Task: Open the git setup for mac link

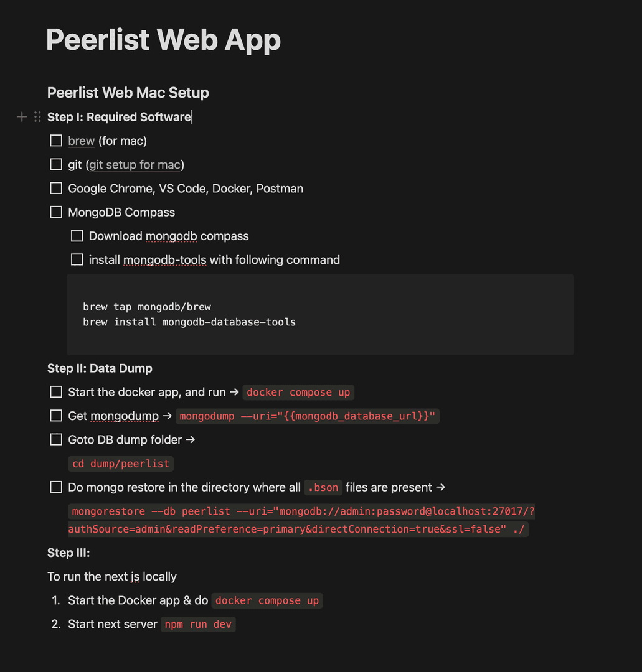Action: pos(135,165)
